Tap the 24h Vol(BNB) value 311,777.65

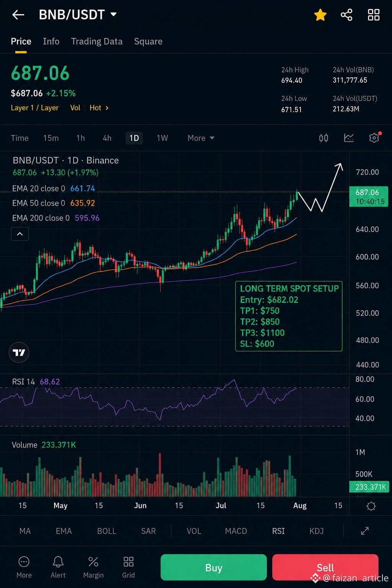[x=350, y=80]
